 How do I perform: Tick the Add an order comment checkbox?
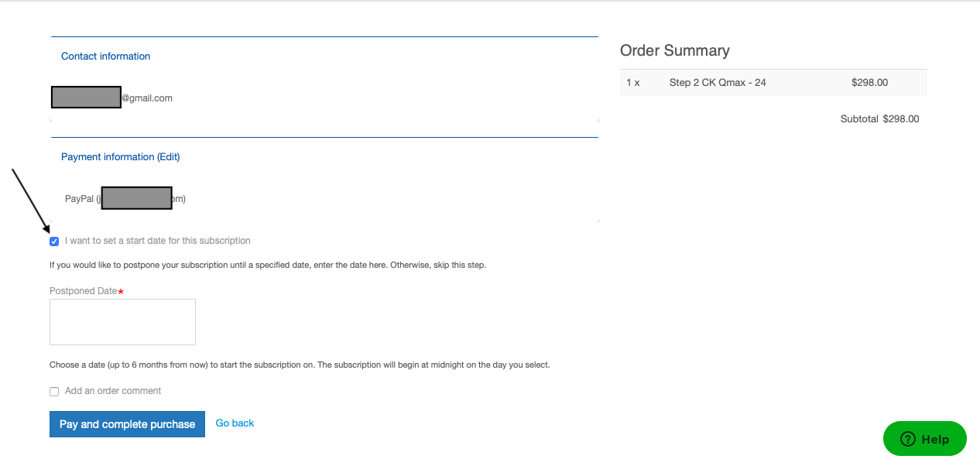pyautogui.click(x=54, y=392)
